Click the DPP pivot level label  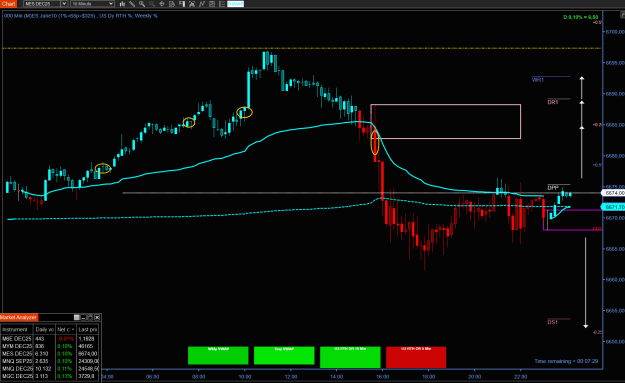553,188
